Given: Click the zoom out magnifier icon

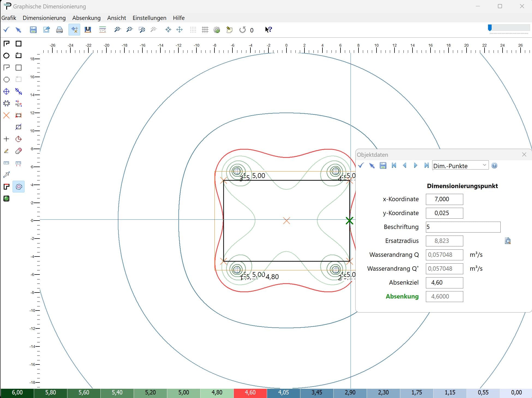Looking at the screenshot, I should pyautogui.click(x=129, y=30).
